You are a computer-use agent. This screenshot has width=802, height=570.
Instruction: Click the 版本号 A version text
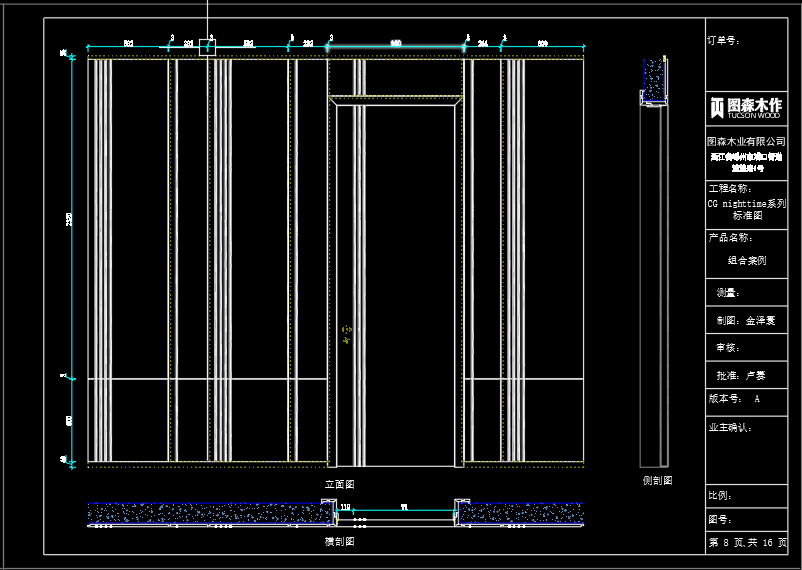point(734,399)
